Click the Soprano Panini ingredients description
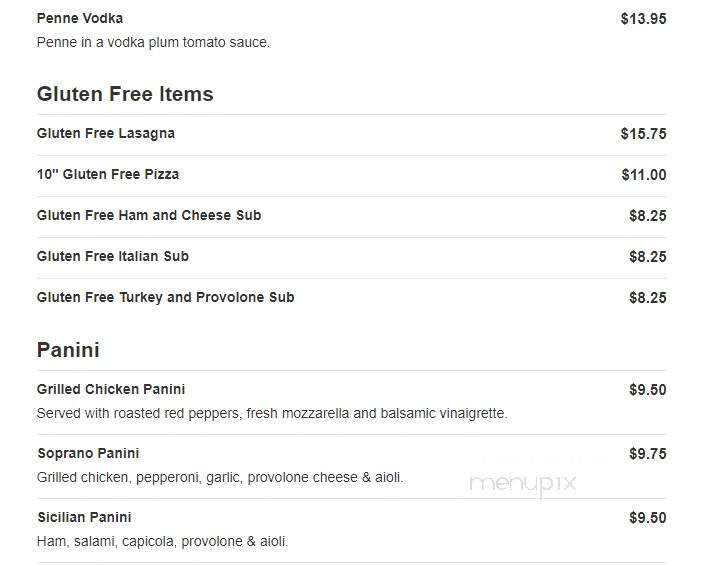702x566 pixels. 220,477
